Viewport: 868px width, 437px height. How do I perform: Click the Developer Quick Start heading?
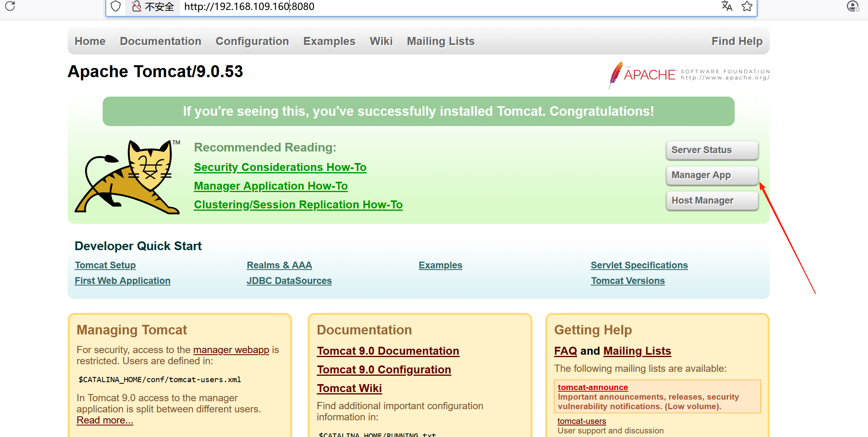[x=138, y=246]
